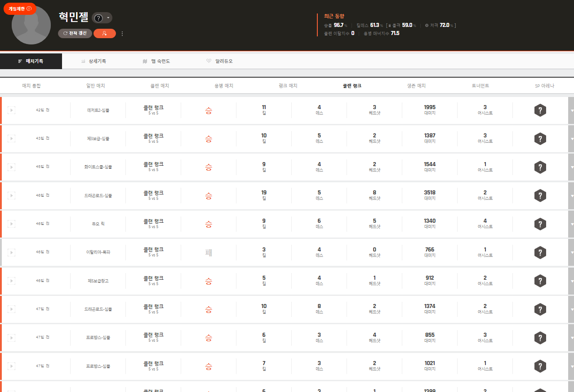Open the rank dropdown beside 혁민젤
Image resolution: width=574 pixels, height=392 pixels.
[x=102, y=18]
